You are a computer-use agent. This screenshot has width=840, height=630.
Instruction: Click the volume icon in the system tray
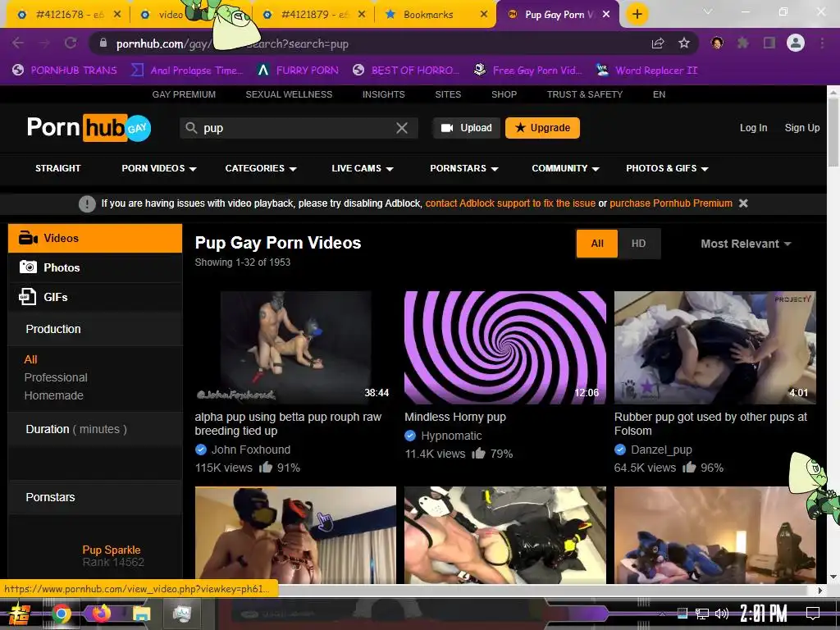[722, 614]
